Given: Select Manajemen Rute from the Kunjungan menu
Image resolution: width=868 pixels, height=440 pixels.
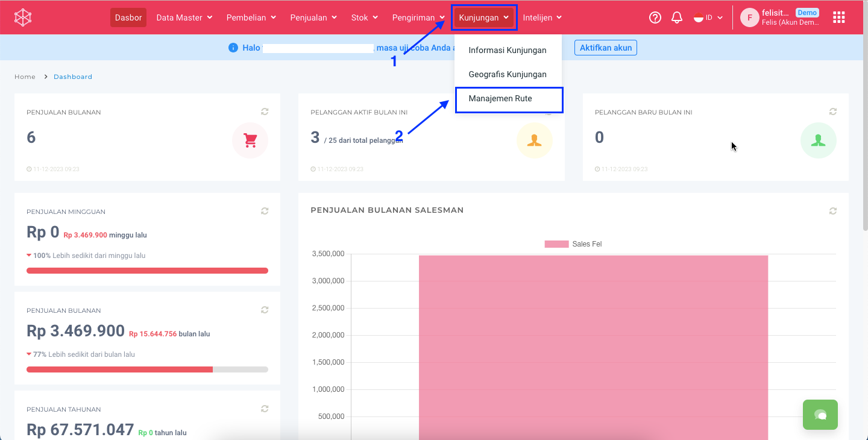Looking at the screenshot, I should (500, 99).
